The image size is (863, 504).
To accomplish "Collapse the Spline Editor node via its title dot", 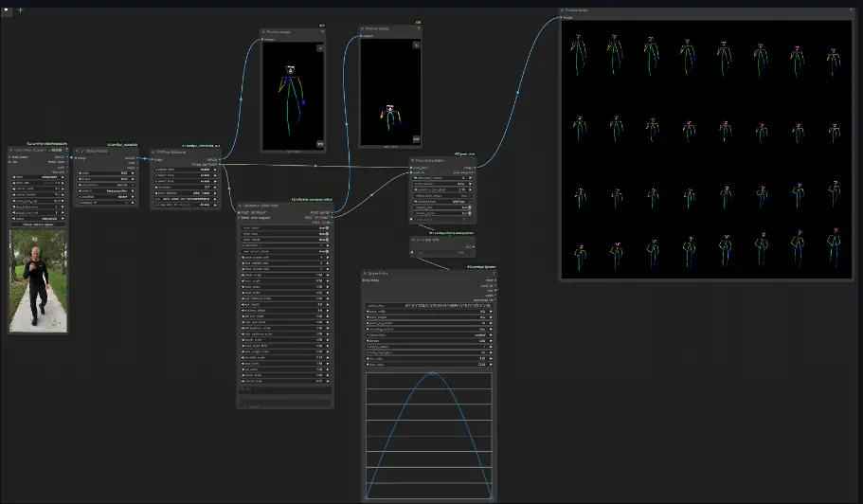I will point(366,274).
